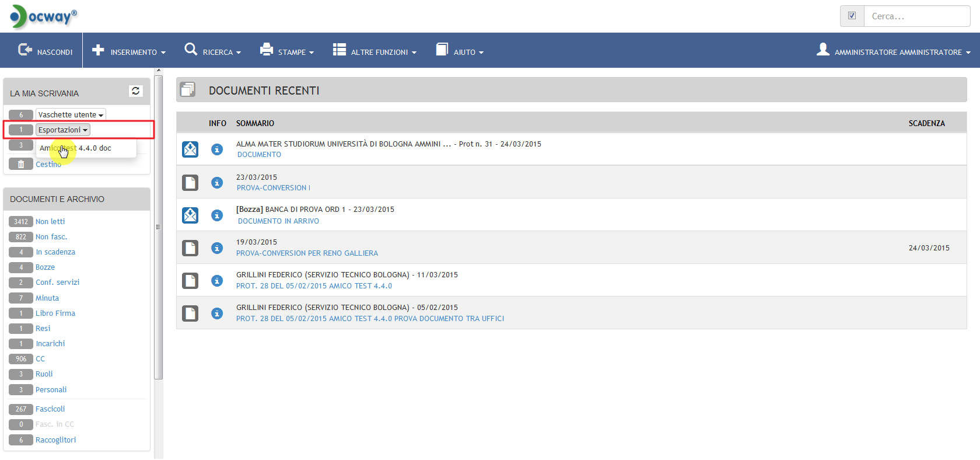Click the Cerca search input field
980x460 pixels.
(x=916, y=16)
